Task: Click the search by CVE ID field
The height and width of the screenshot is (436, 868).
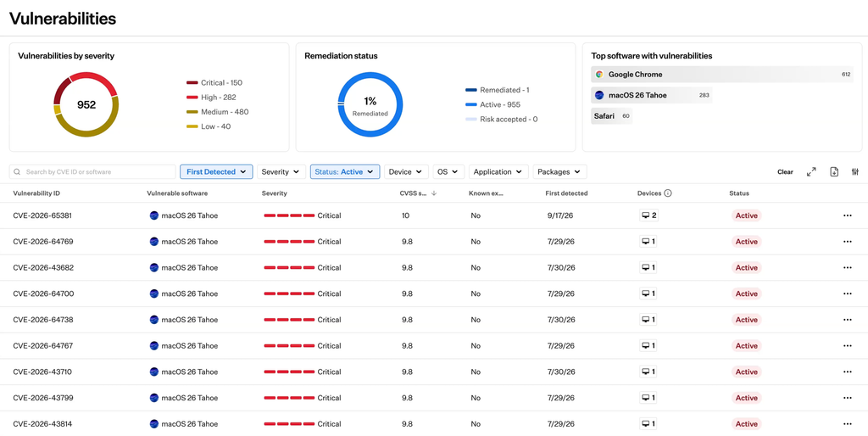Action: pyautogui.click(x=92, y=171)
